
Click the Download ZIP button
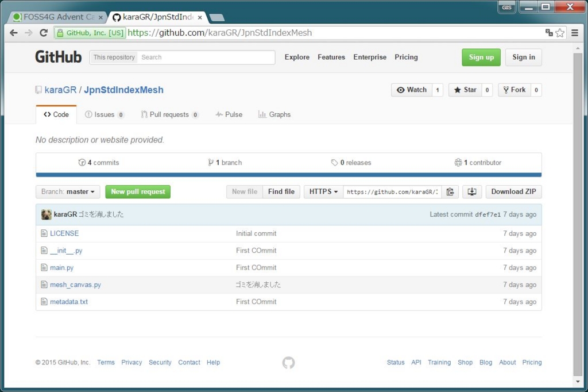514,192
